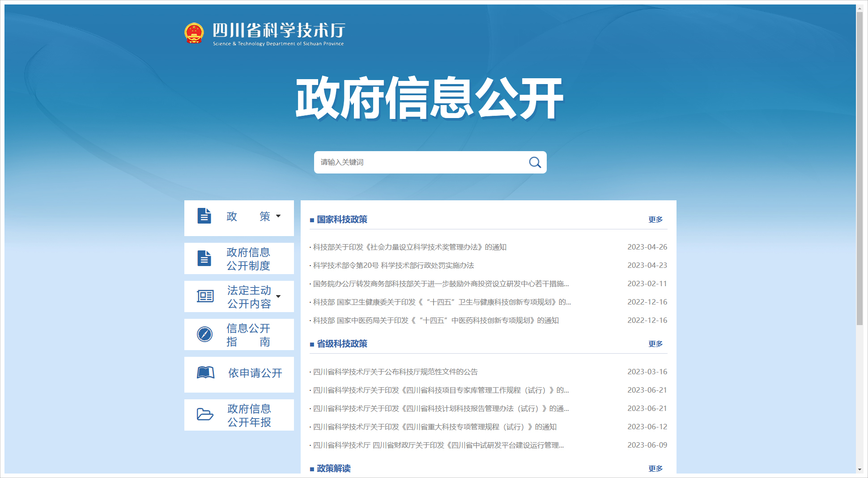The image size is (868, 478).
Task: Open the 科技厅规范性文件的公告 article
Action: [395, 372]
